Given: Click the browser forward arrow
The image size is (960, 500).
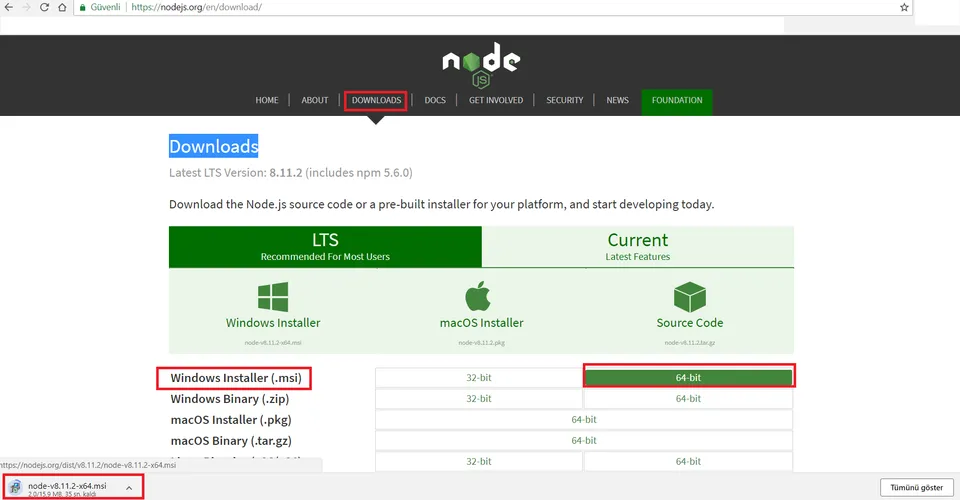Looking at the screenshot, I should coord(26,7).
